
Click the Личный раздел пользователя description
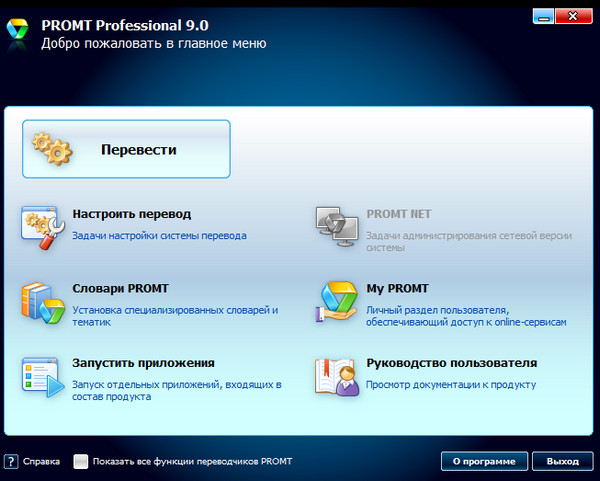point(466,316)
